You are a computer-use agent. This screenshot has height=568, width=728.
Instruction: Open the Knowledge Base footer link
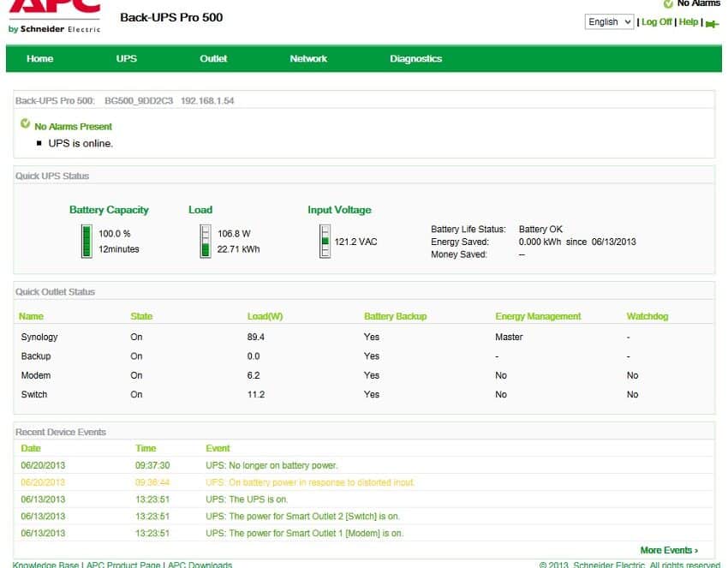point(45,565)
